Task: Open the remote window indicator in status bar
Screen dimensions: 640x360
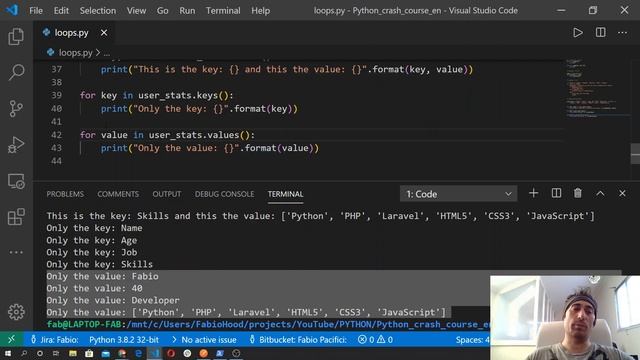Action: tap(11, 339)
